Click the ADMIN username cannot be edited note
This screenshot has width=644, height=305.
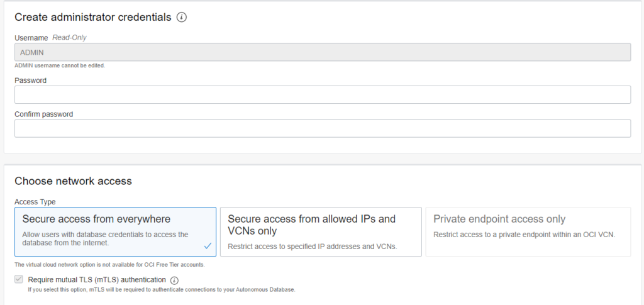click(60, 65)
